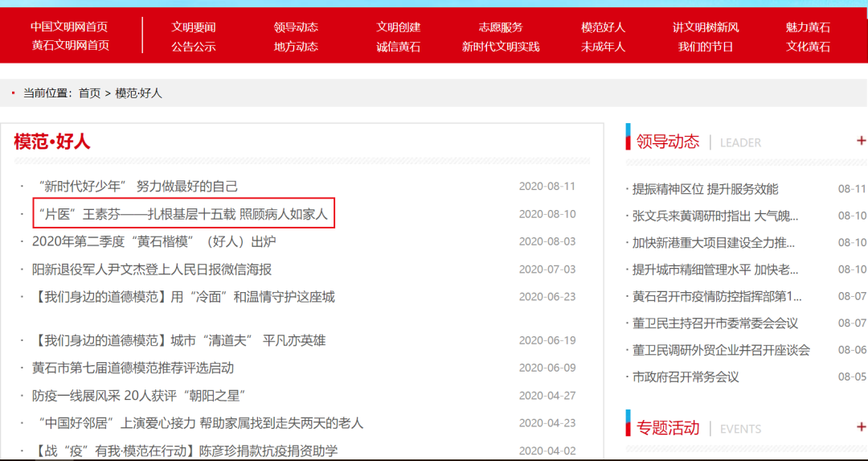Read 2020年第二季度"黄石楷模" article

pos(154,241)
